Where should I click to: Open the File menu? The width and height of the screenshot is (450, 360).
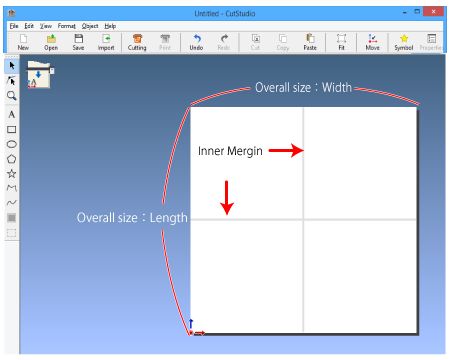tap(14, 26)
